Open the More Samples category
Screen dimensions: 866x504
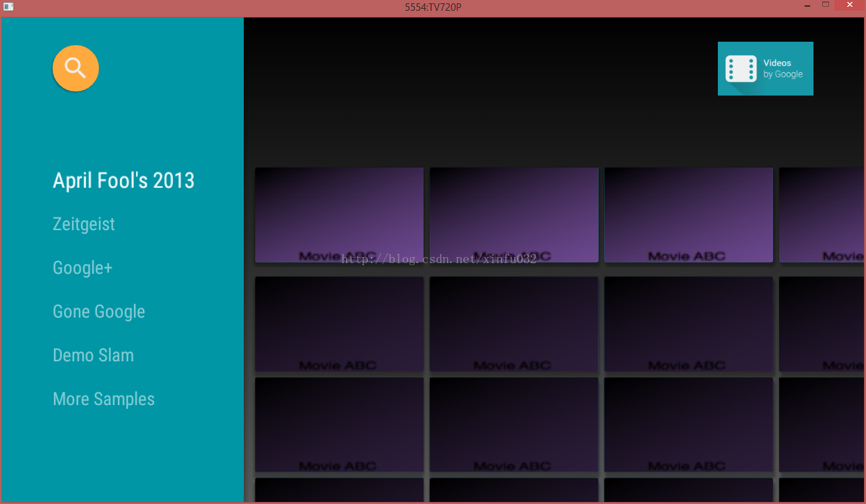[104, 399]
